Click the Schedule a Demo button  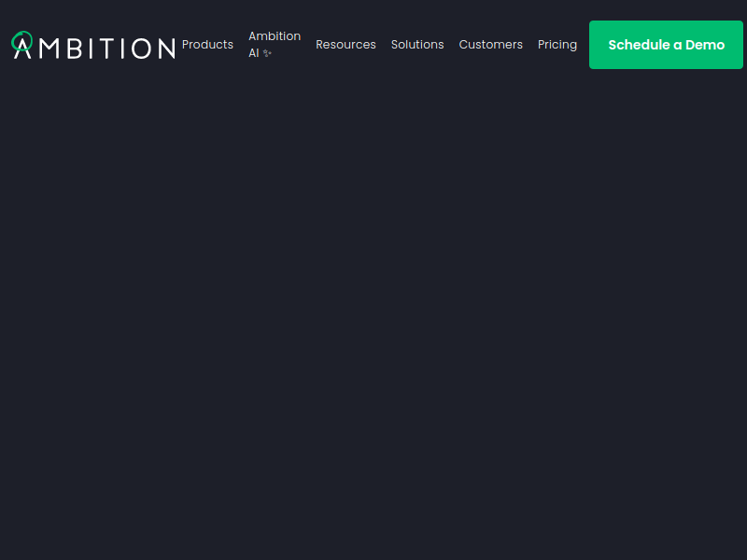tap(666, 45)
